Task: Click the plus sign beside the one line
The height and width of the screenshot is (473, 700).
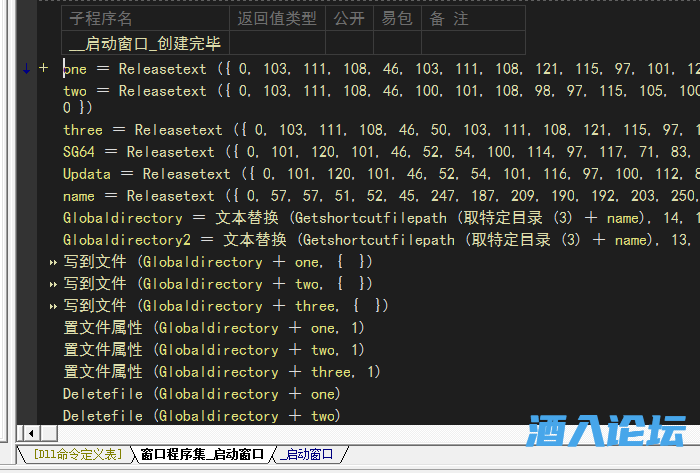Action: tap(43, 69)
